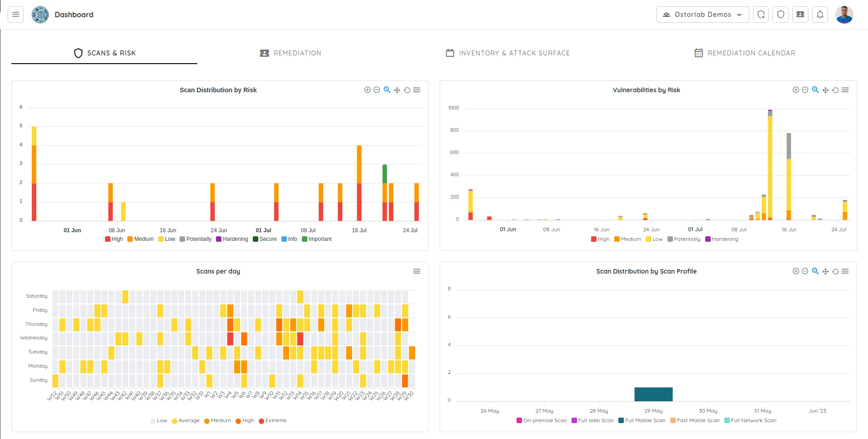The image size is (868, 439).
Task: Zoom out on Vulnerabilities by Risk chart
Action: coord(805,90)
